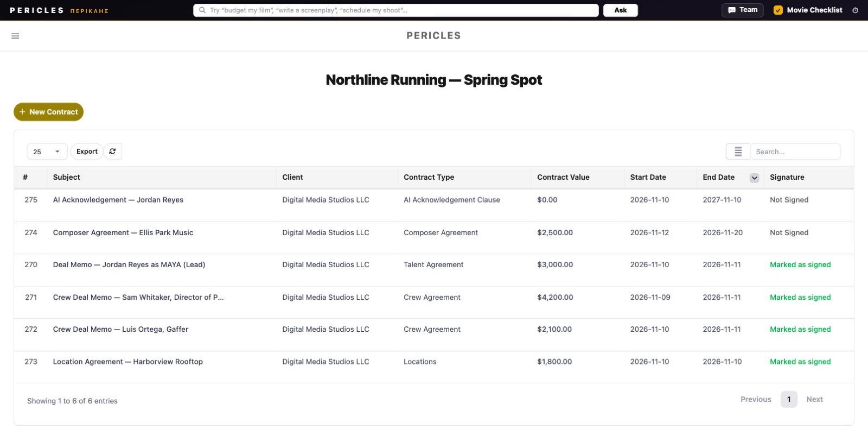Open the 25 entries-per-page dropdown
The height and width of the screenshot is (429, 868).
47,152
